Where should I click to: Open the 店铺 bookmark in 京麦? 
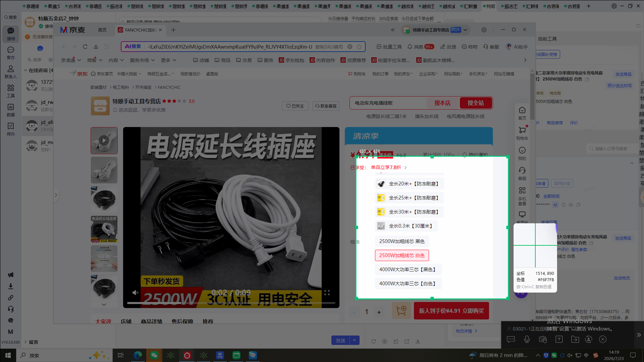pos(201,60)
